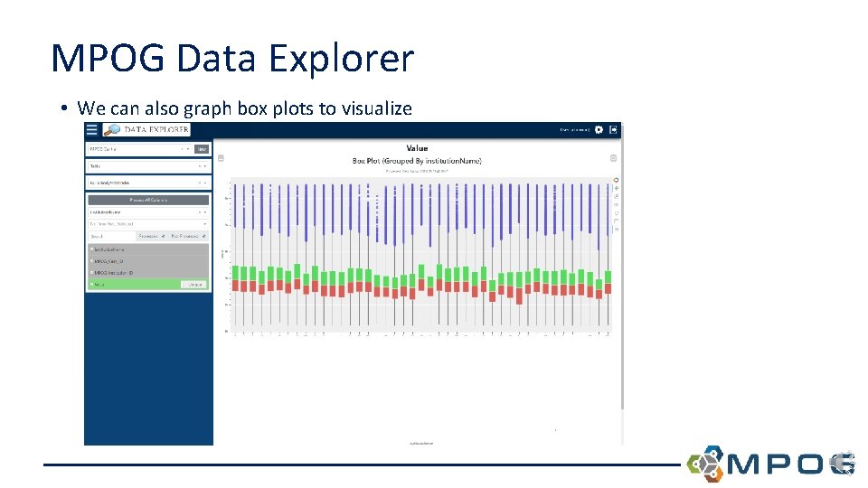Click the minimize icon right of the chart title
Image resolution: width=868 pixels, height=488 pixels.
click(613, 158)
